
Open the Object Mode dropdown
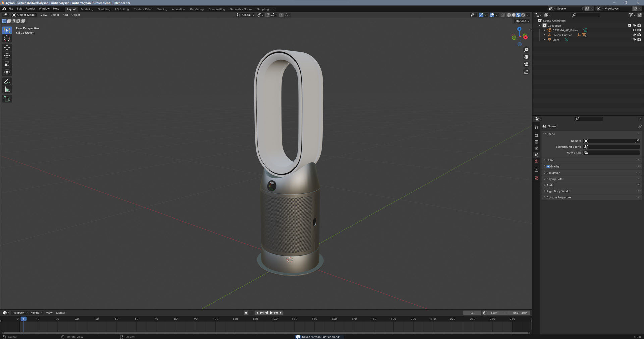[24, 15]
